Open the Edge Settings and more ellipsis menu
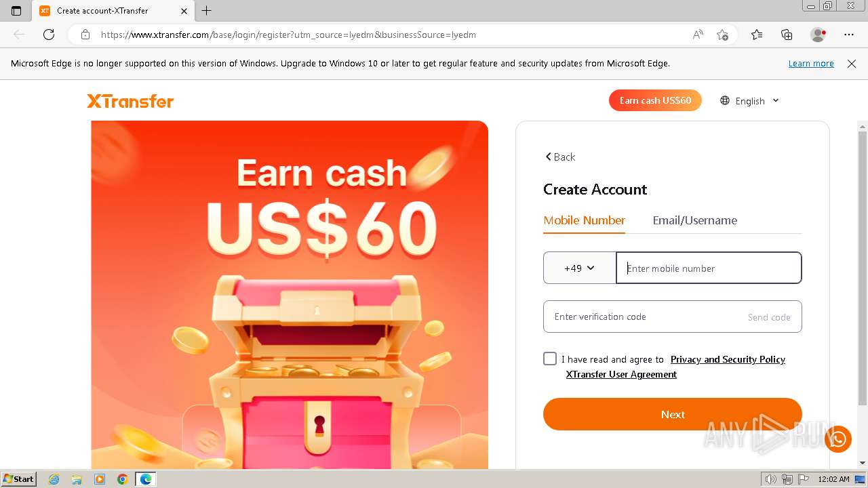The height and width of the screenshot is (488, 868). point(849,35)
